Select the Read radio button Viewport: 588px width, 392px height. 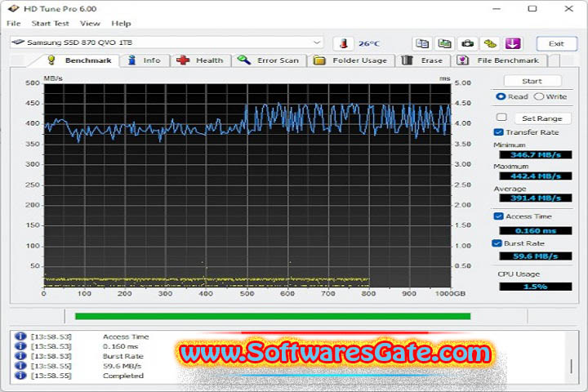501,96
